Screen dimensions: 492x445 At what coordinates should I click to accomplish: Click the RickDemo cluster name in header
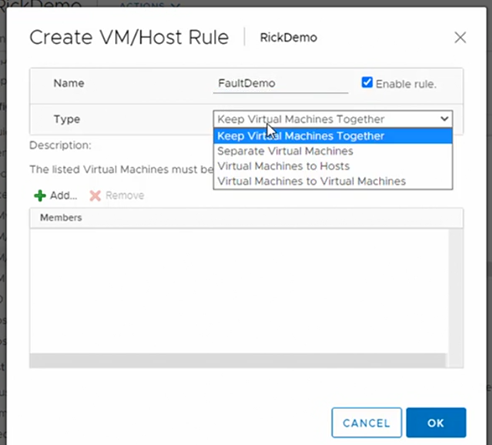pyautogui.click(x=288, y=38)
